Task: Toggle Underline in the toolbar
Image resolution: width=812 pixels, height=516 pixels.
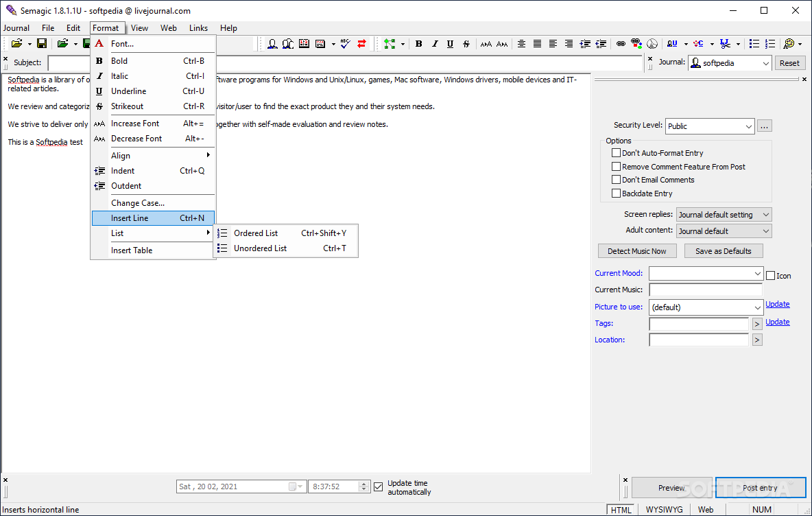Action: pyautogui.click(x=450, y=44)
